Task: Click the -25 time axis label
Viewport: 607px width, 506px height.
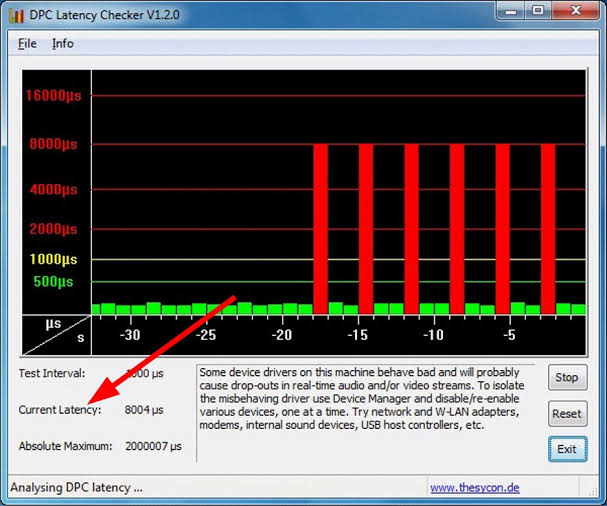Action: pos(206,335)
